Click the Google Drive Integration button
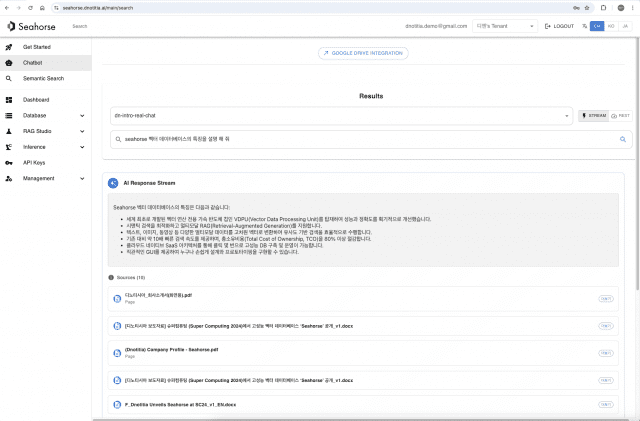This screenshot has width=640, height=421. 363,53
